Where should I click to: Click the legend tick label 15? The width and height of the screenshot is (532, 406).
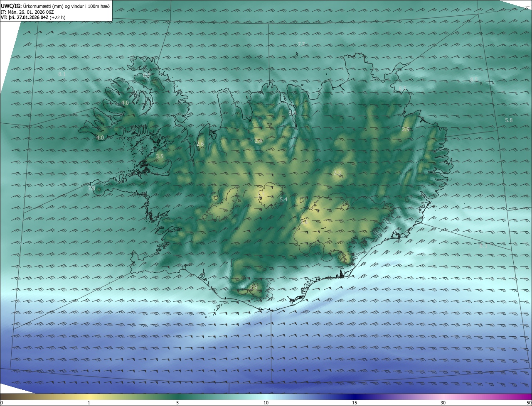click(355, 403)
